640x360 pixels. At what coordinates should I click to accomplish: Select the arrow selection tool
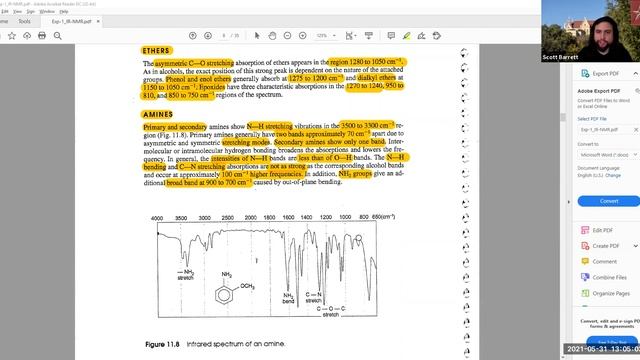pyautogui.click(x=257, y=36)
